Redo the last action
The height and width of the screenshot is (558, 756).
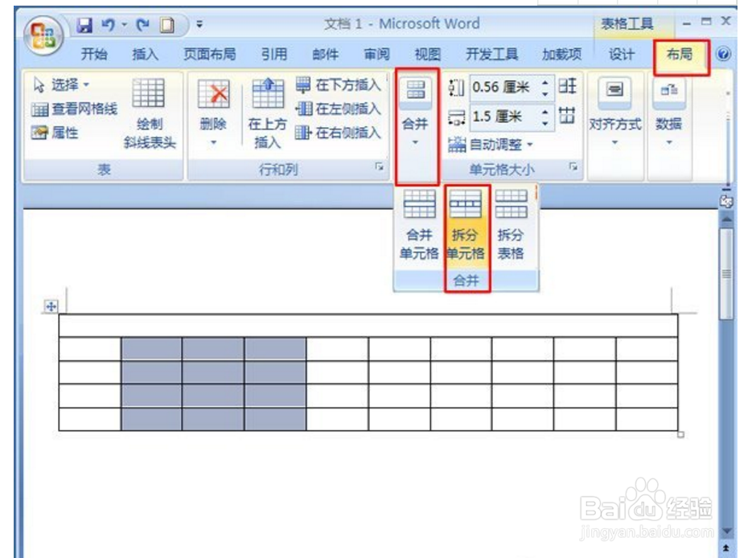coord(142,25)
